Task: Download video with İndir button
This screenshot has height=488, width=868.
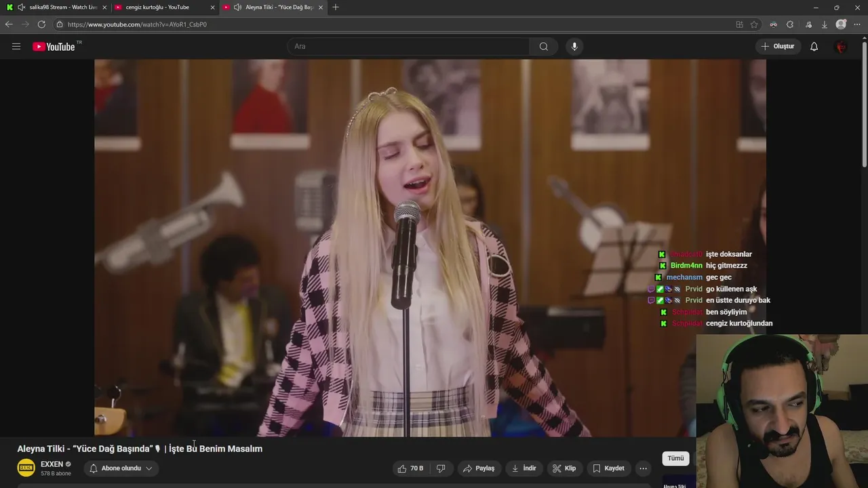Action: coord(524,468)
